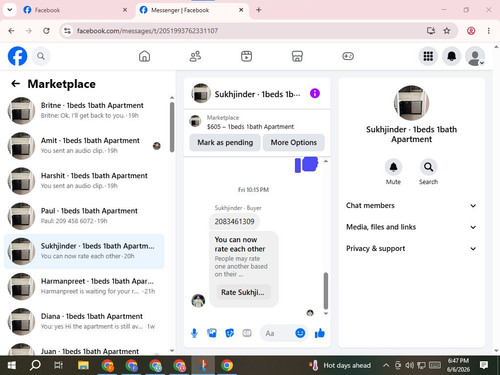The image size is (500, 375).
Task: Switch to the first Facebook browser tab
Action: click(75, 10)
